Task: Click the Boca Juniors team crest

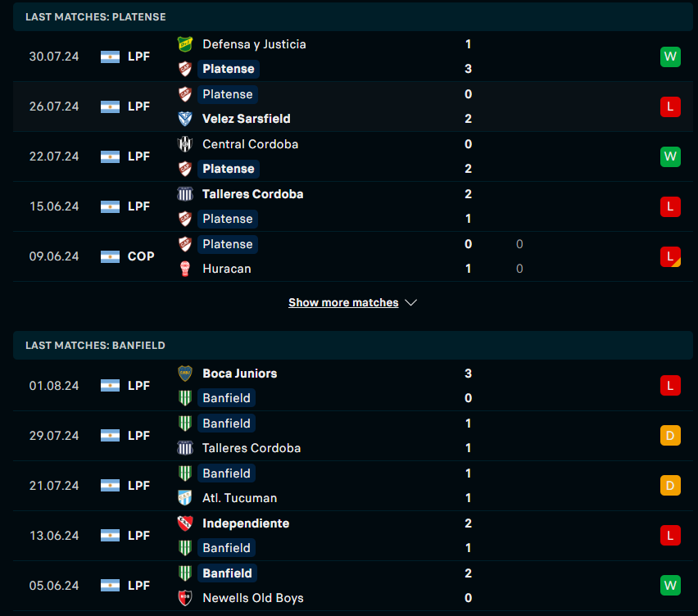Action: 185,374
